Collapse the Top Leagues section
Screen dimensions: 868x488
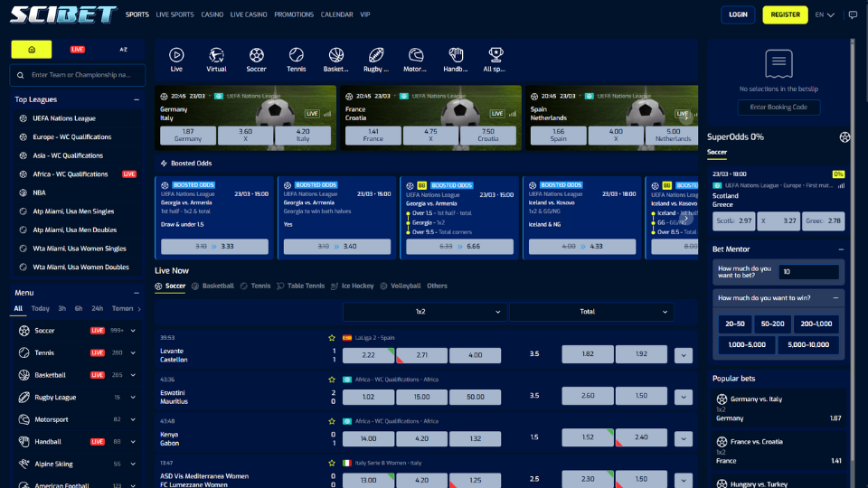[x=137, y=99]
